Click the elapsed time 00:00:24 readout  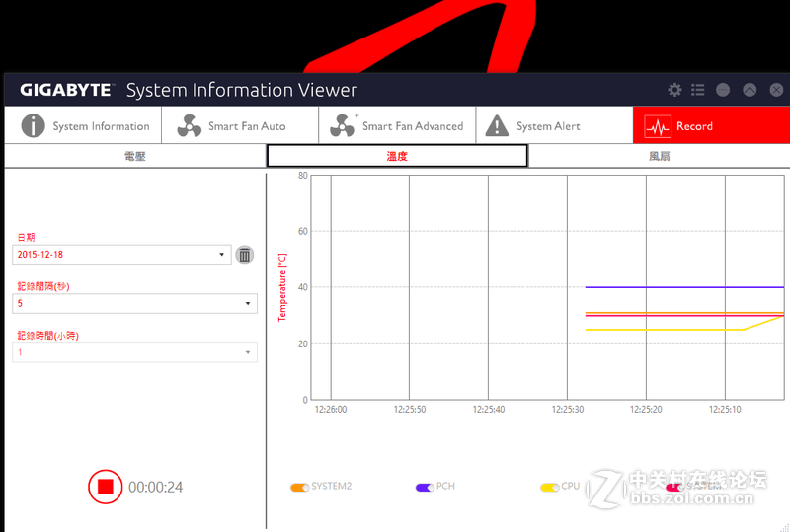[156, 488]
